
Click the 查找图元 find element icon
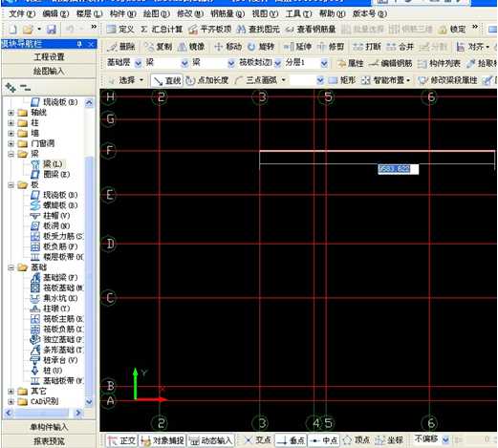click(258, 30)
